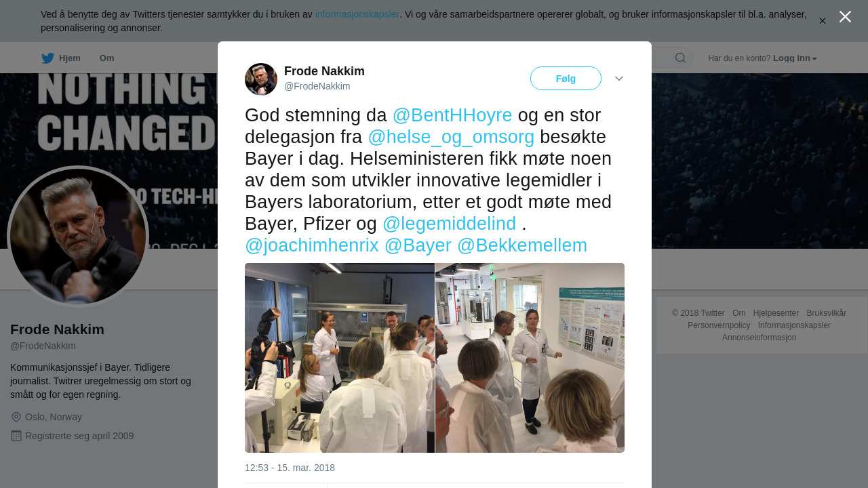Viewport: 868px width, 488px height.
Task: Open the large profile picture
Action: pos(78,237)
